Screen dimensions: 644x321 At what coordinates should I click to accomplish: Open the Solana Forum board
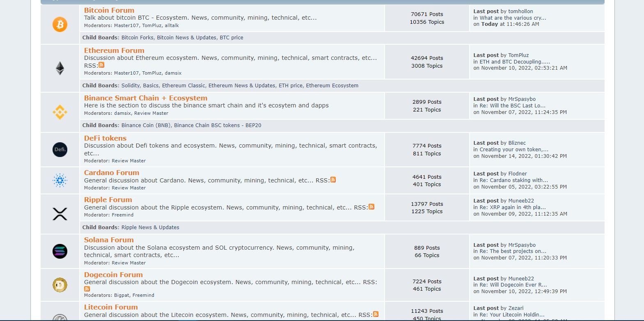[108, 240]
